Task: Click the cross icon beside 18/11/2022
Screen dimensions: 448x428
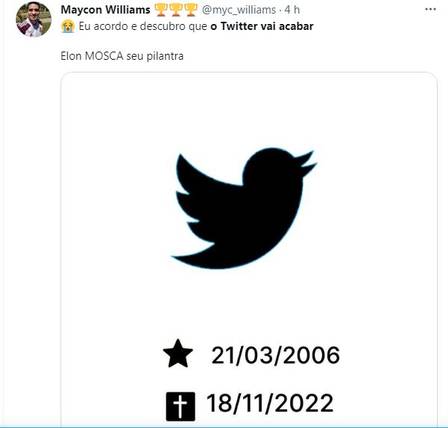Action: click(x=180, y=406)
